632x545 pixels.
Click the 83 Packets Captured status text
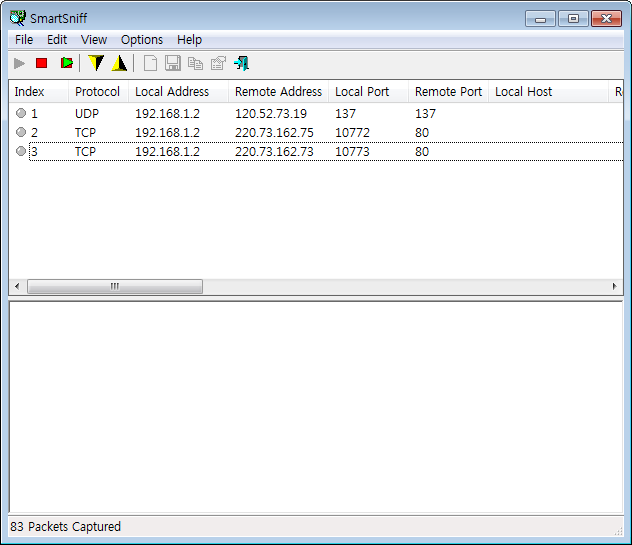(x=66, y=526)
